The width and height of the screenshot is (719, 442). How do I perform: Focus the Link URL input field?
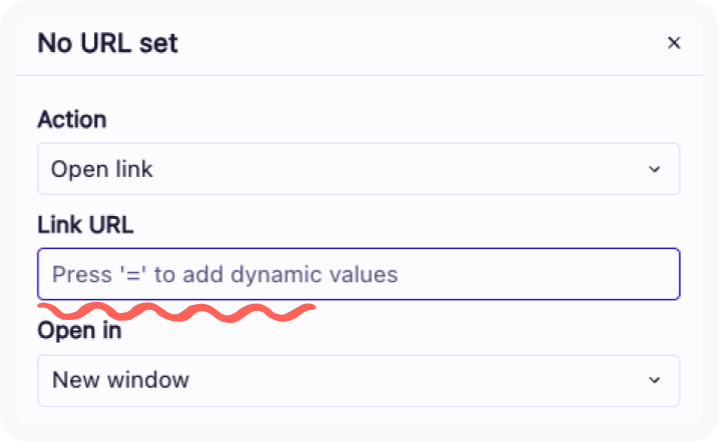358,274
